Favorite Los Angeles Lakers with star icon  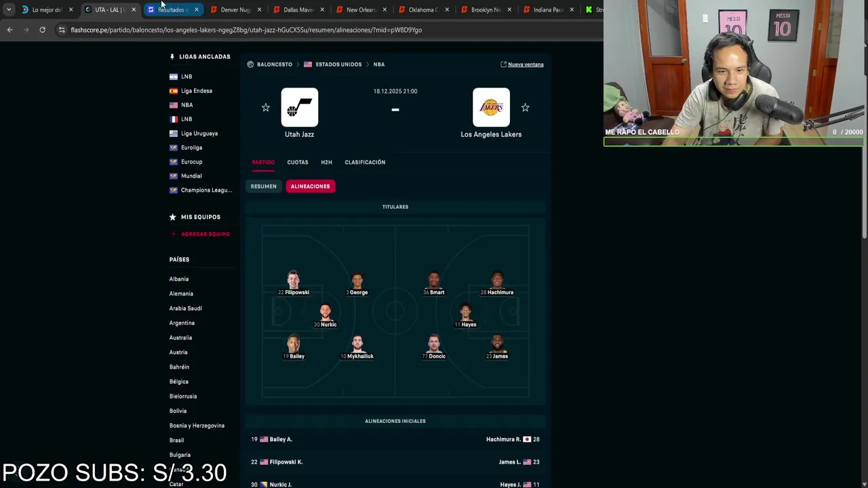[525, 108]
